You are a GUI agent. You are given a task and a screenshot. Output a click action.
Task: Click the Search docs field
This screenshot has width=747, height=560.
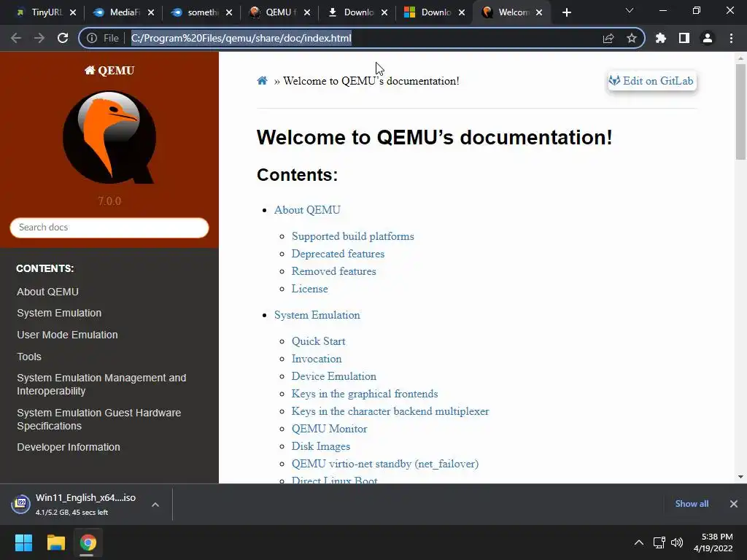click(109, 227)
